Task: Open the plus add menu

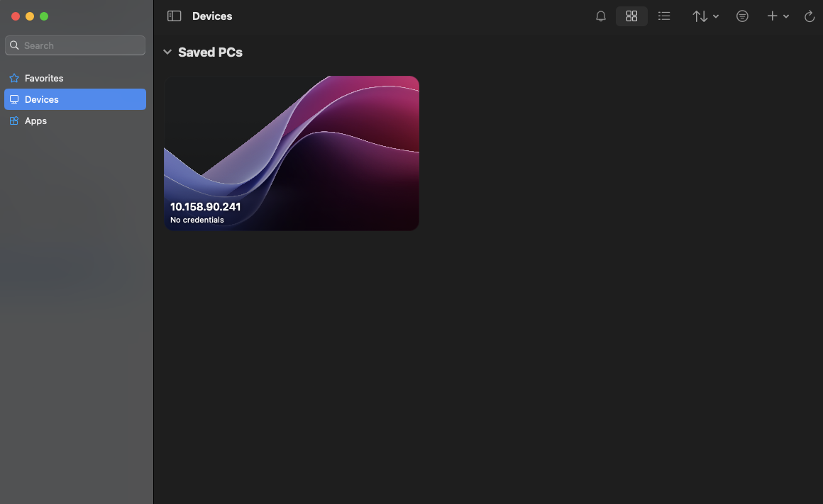Action: coord(778,16)
